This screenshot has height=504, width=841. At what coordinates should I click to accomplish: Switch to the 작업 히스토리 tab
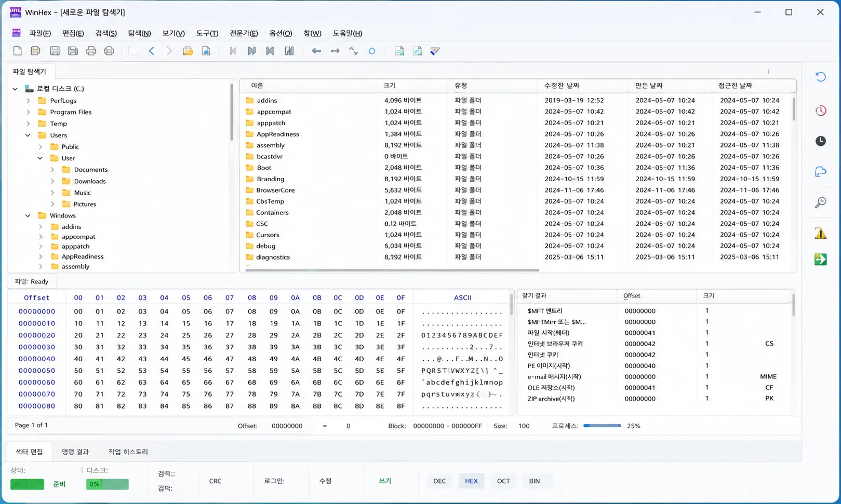point(128,452)
